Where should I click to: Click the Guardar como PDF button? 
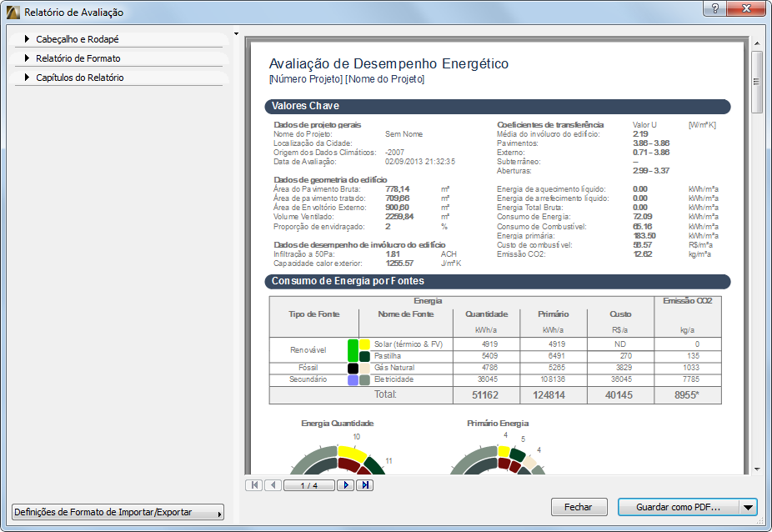[678, 507]
